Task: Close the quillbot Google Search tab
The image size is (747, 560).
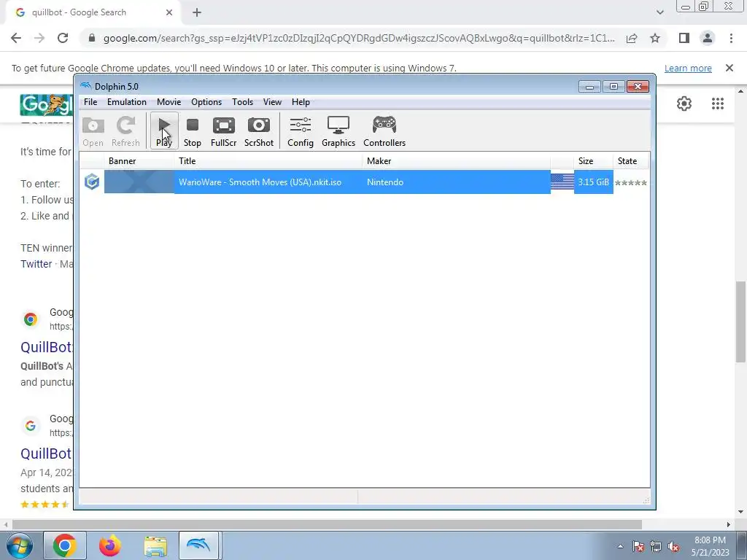Action: point(169,13)
